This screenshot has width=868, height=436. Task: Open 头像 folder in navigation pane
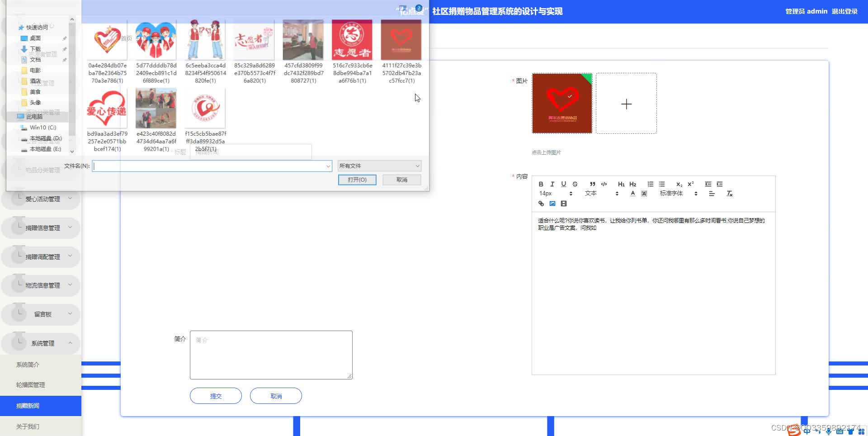click(35, 103)
